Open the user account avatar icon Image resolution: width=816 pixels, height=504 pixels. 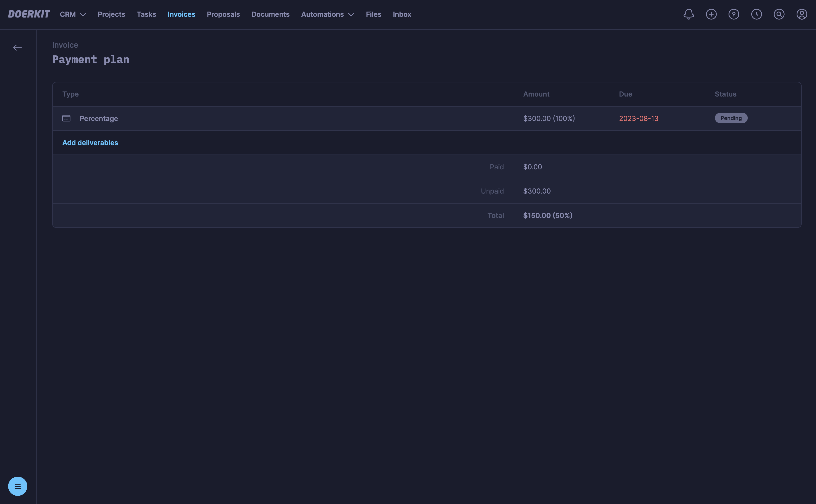[802, 14]
